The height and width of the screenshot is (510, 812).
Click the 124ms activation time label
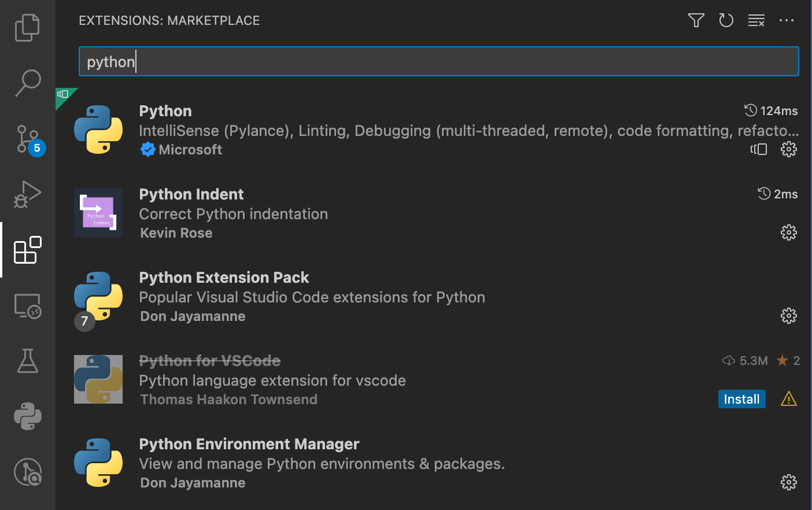771,110
